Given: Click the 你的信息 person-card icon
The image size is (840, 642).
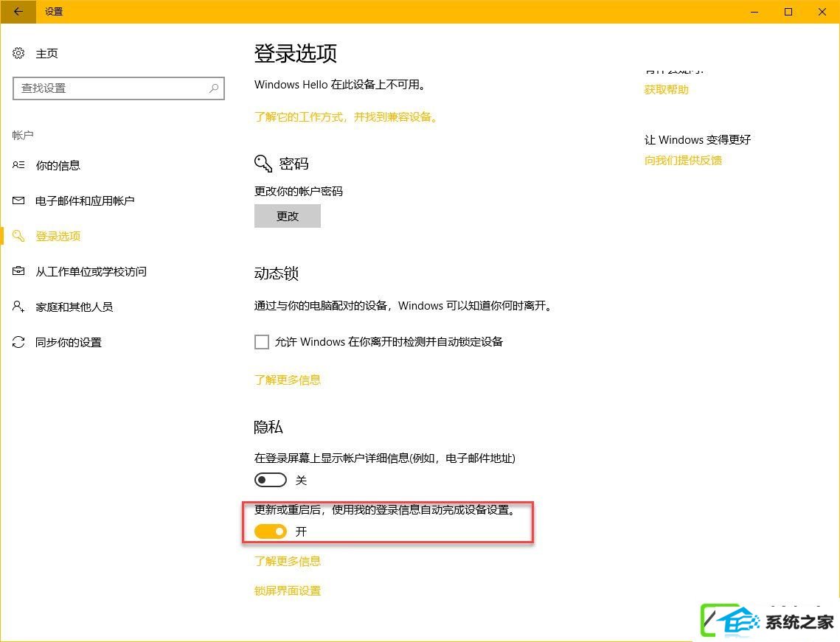Looking at the screenshot, I should coord(18,165).
